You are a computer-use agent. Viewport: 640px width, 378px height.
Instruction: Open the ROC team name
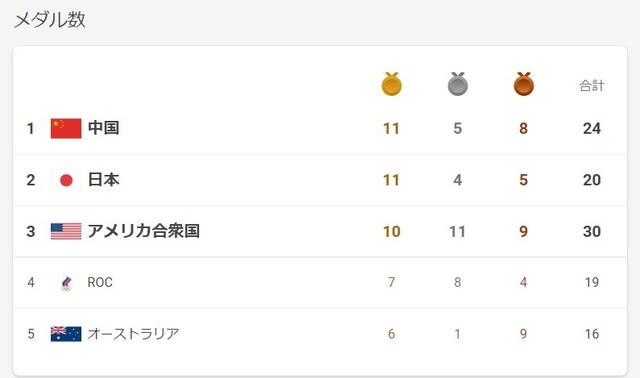(100, 282)
